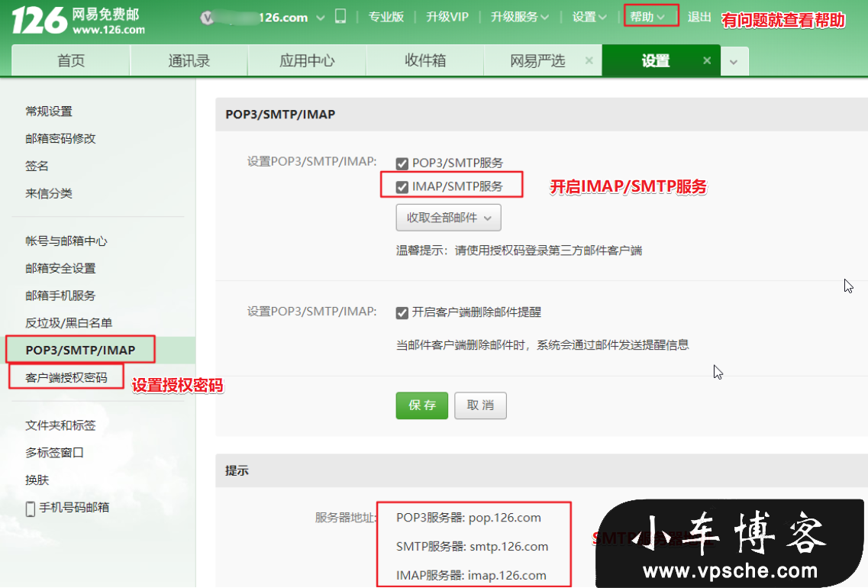Switch to the 通讯录 tab
Screen dimensions: 868x588
click(x=188, y=60)
